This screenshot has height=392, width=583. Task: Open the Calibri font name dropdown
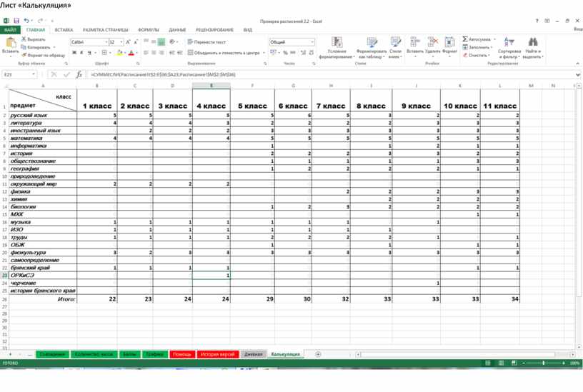click(106, 42)
